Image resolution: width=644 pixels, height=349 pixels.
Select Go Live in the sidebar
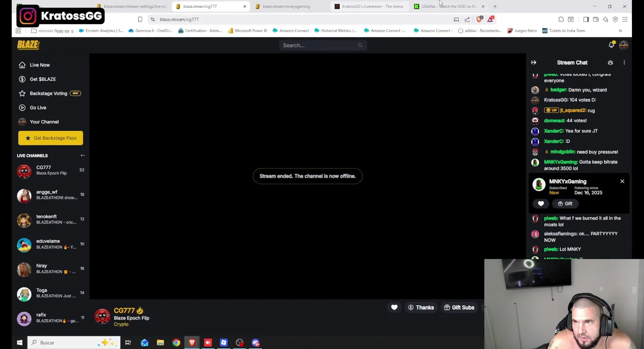click(32, 108)
